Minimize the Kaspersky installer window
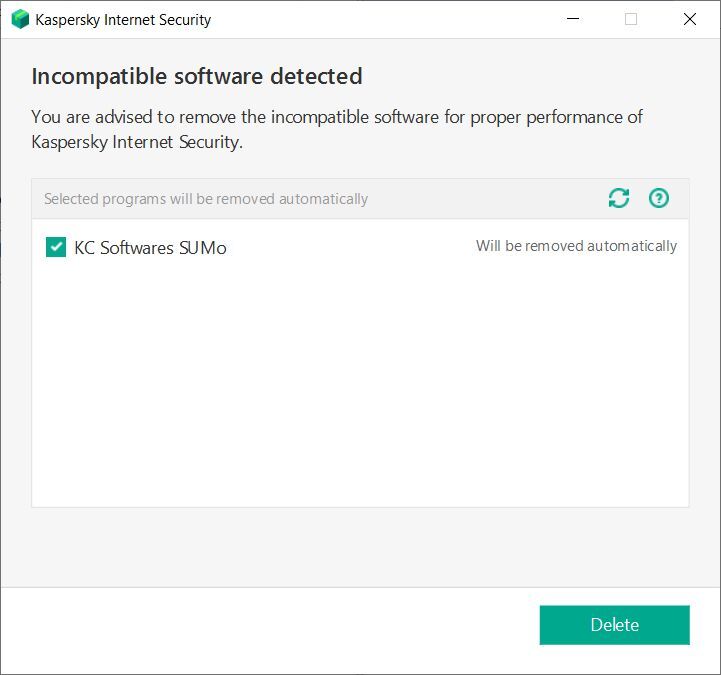Viewport: 721px width, 675px height. (573, 19)
